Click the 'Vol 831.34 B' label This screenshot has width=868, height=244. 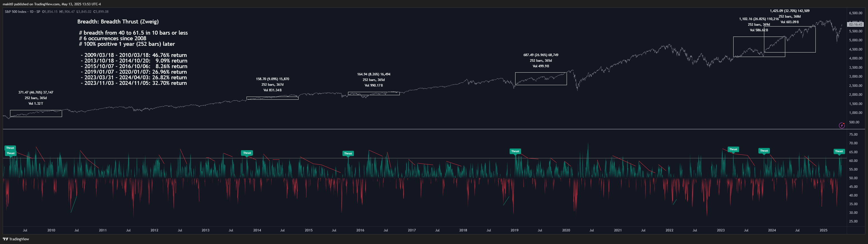tap(272, 90)
